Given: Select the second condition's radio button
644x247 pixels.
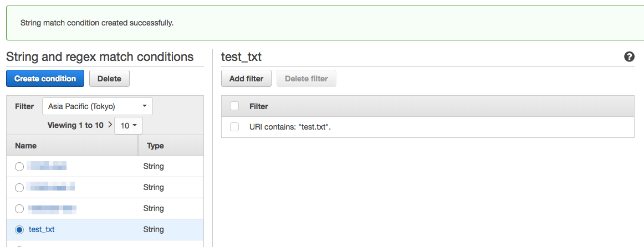Looking at the screenshot, I should [19, 188].
